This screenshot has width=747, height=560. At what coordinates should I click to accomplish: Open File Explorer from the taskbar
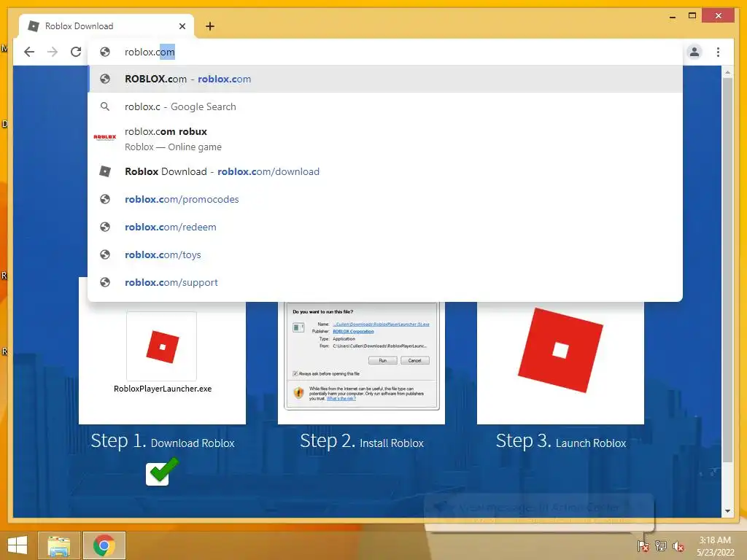(x=58, y=545)
